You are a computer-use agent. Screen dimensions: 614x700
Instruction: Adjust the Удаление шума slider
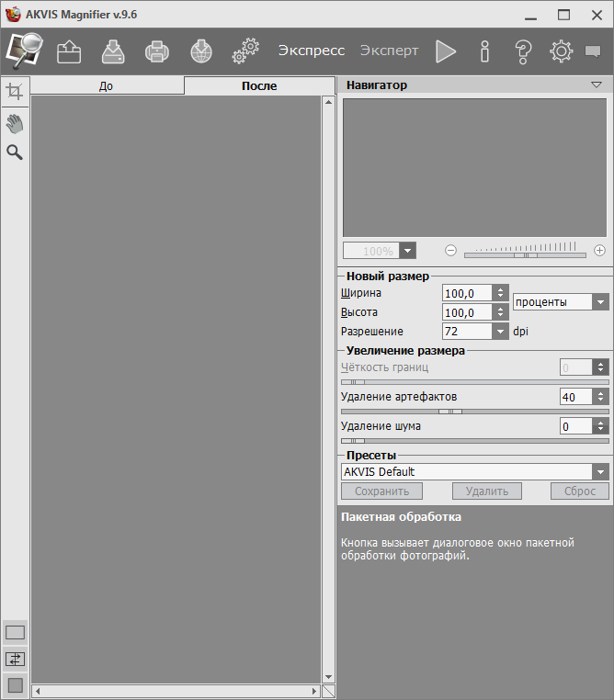click(x=353, y=441)
